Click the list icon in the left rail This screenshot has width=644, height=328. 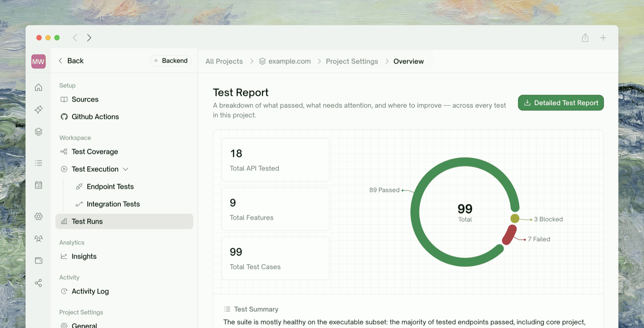click(x=39, y=163)
